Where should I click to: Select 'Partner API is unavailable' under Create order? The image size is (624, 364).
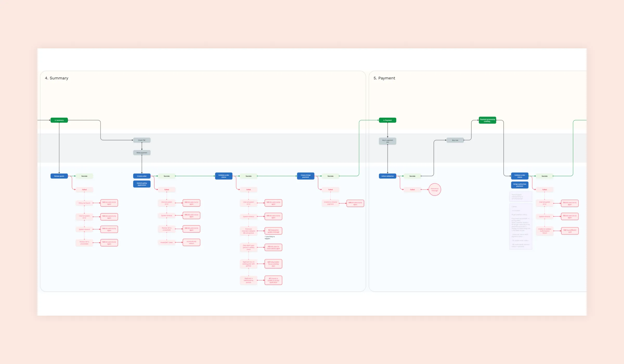167,229
